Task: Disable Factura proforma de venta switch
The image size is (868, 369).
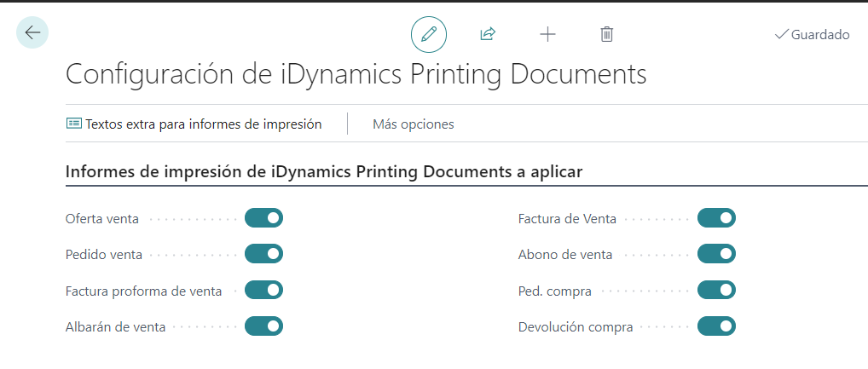Action: (263, 290)
